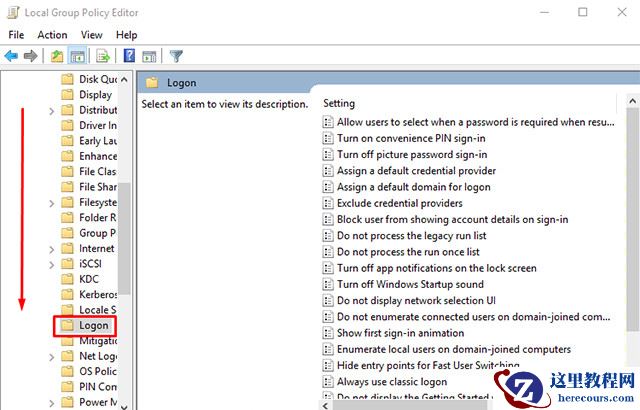Click the tree pane scroll-down arrow
Viewport: 640px width, 410px height.
pos(124,406)
